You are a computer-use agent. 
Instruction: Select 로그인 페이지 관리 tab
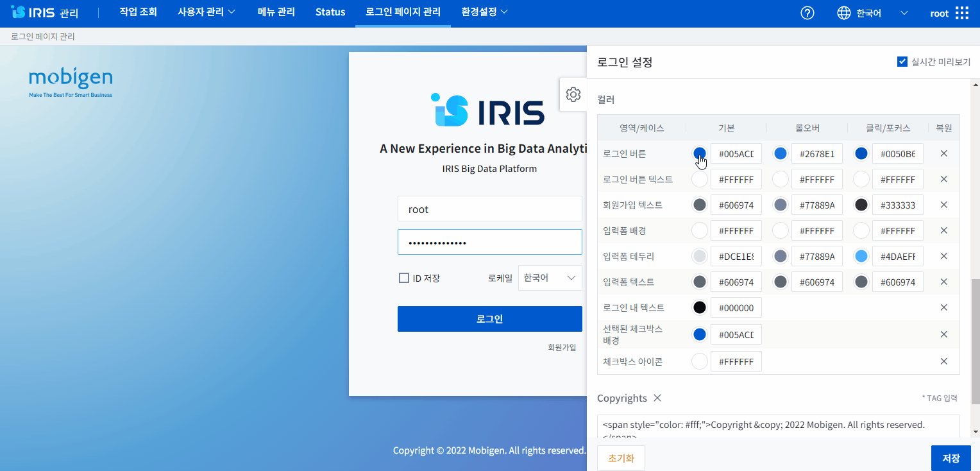tap(403, 12)
